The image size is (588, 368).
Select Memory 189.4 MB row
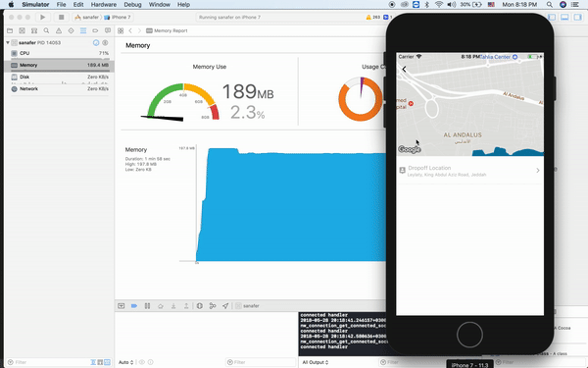(x=59, y=66)
